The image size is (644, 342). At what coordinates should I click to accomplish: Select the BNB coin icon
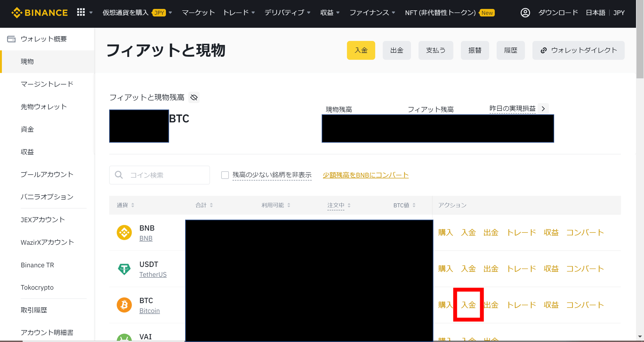pos(124,232)
